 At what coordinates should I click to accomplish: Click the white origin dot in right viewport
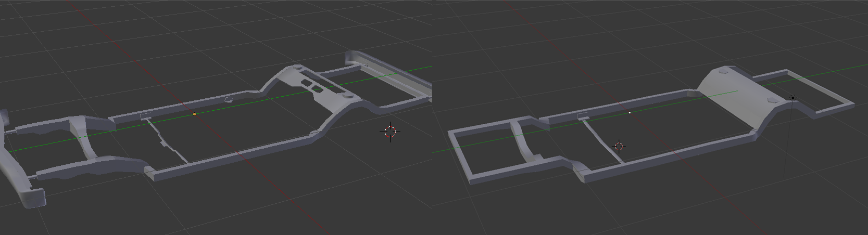tap(630, 112)
